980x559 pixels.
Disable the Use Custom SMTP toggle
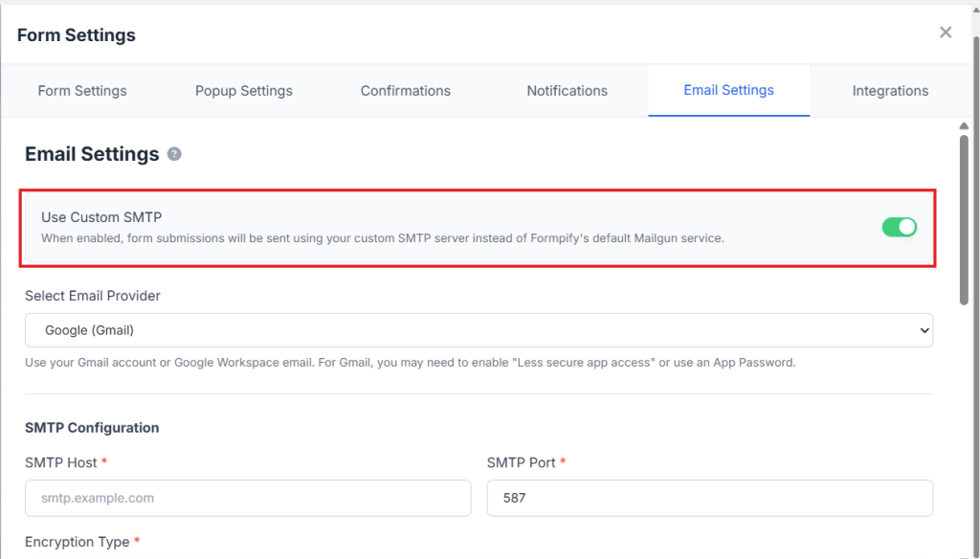pos(899,227)
